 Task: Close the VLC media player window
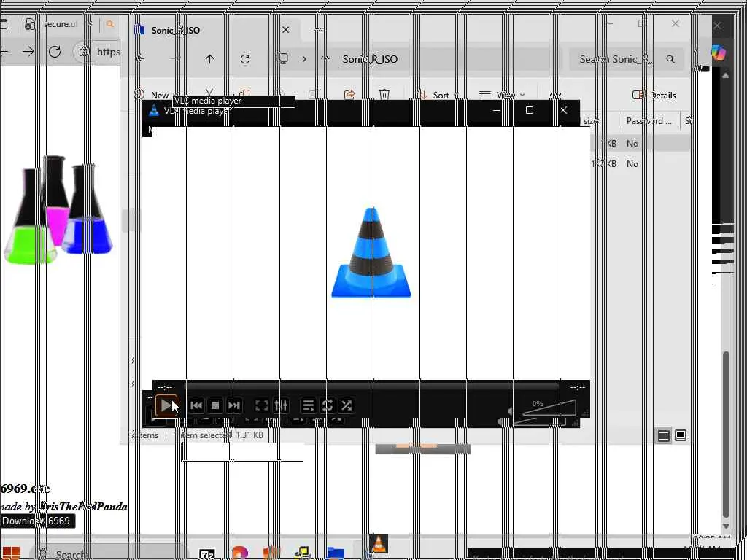564,111
